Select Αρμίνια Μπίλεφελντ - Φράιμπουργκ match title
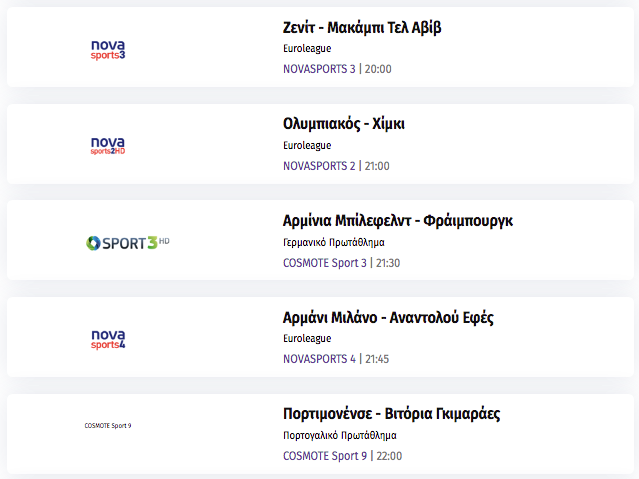 (398, 221)
